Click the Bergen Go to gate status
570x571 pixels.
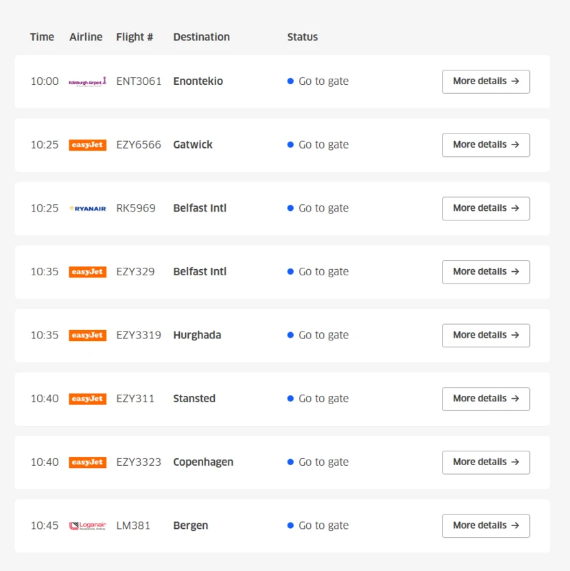[318, 525]
